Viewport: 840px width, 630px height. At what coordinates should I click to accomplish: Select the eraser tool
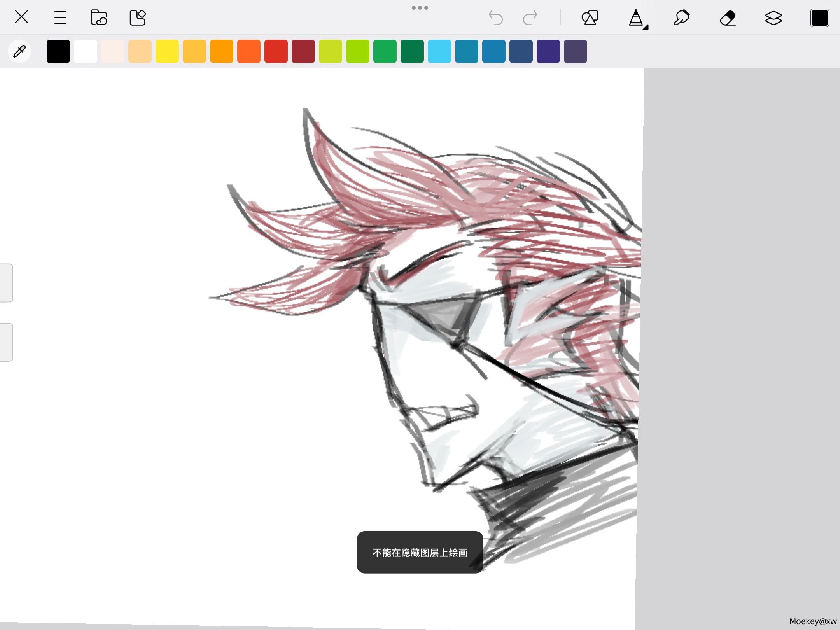tap(728, 18)
